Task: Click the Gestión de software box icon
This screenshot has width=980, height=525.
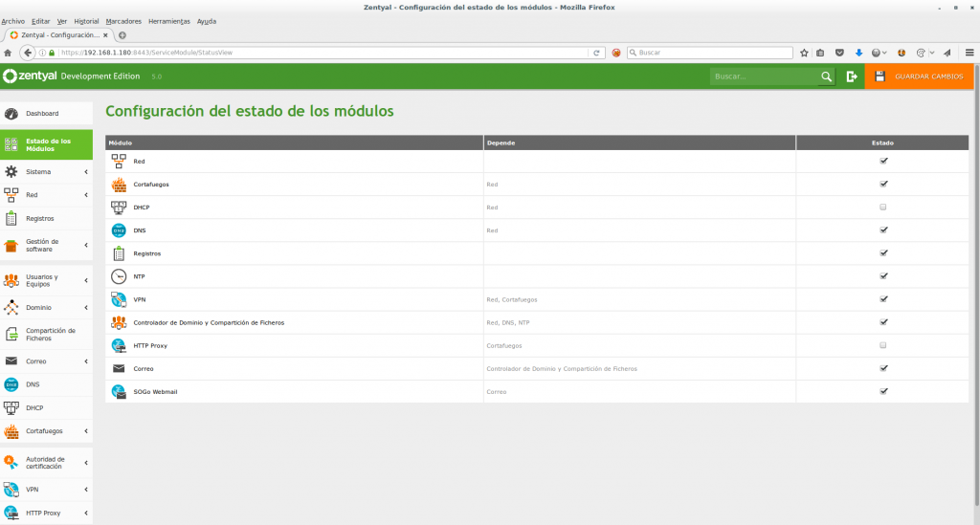Action: click(x=11, y=246)
